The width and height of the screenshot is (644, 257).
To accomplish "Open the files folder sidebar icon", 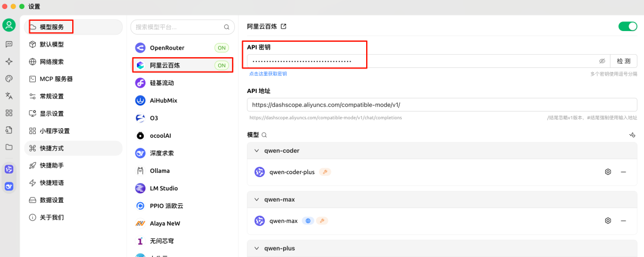I will click(x=9, y=147).
